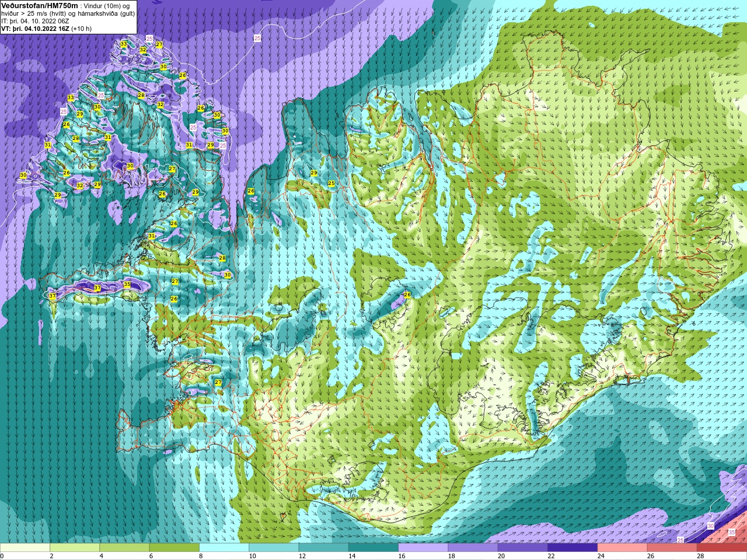
Task: Choose the 18–20 m/s purple legend swatch
Action: 473,548
